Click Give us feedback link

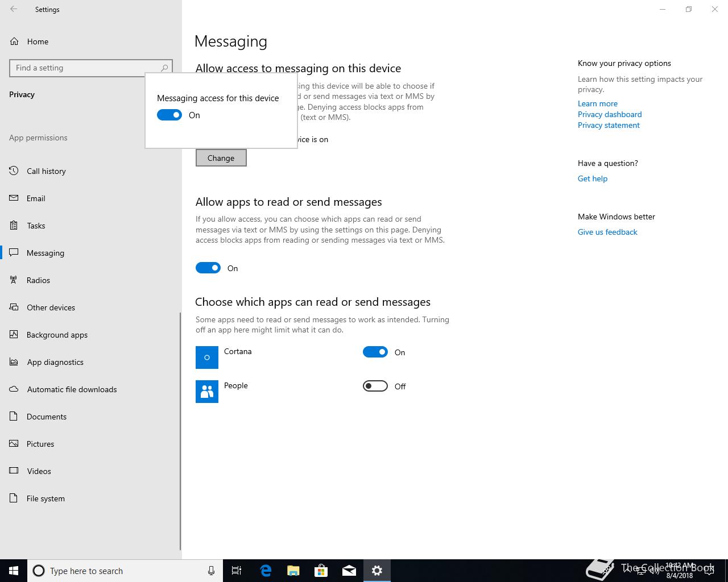[607, 232]
